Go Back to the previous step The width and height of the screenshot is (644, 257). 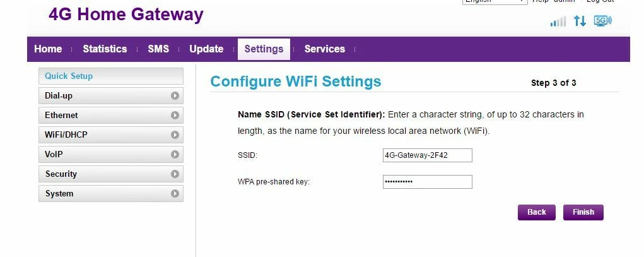[x=536, y=213]
